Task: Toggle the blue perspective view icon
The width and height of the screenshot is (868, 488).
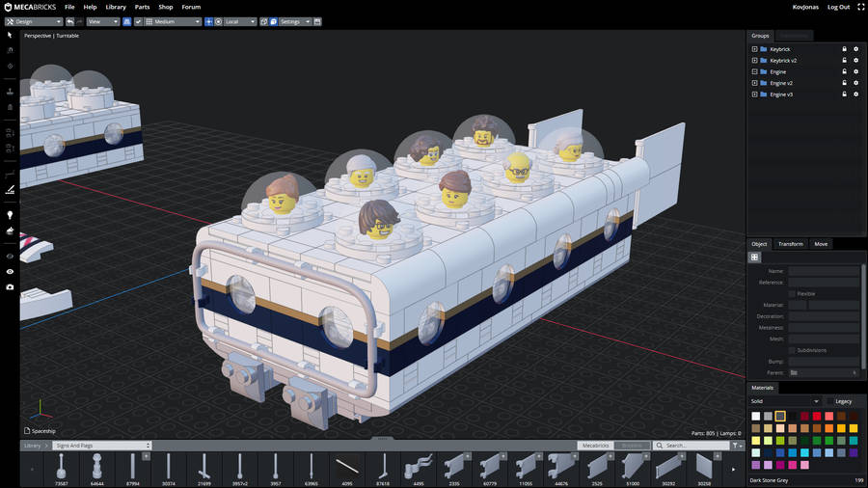Action: point(126,21)
